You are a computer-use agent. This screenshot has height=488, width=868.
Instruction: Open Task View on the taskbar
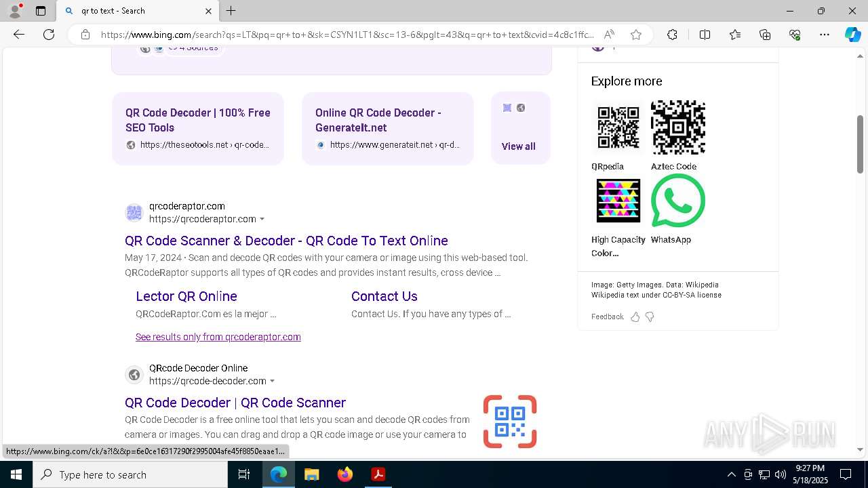[x=244, y=474]
